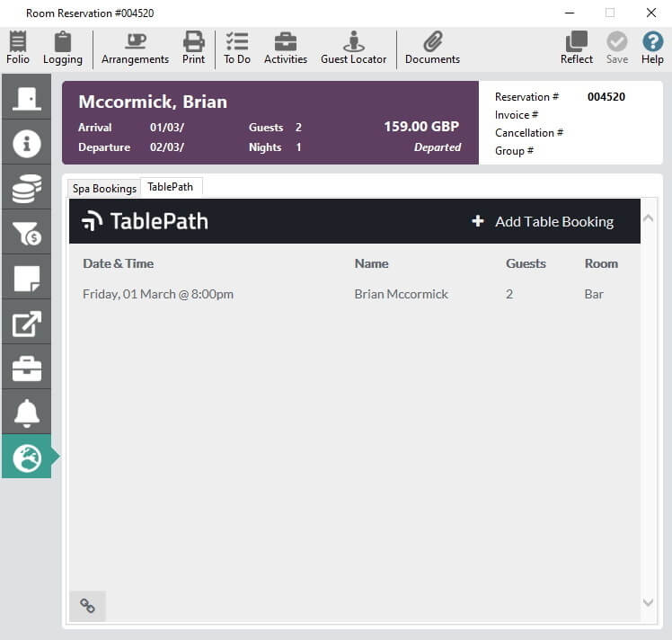This screenshot has height=640, width=672.
Task: Click the Group # label
Action: (514, 151)
